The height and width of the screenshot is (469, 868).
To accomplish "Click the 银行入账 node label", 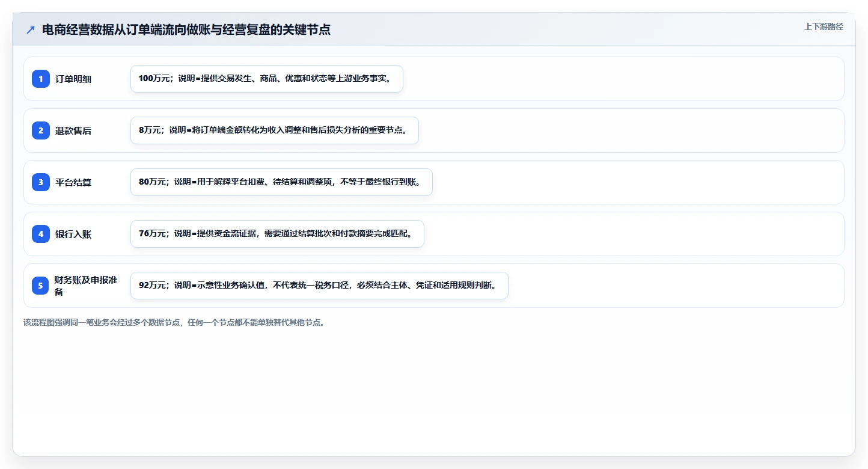I will coord(73,234).
